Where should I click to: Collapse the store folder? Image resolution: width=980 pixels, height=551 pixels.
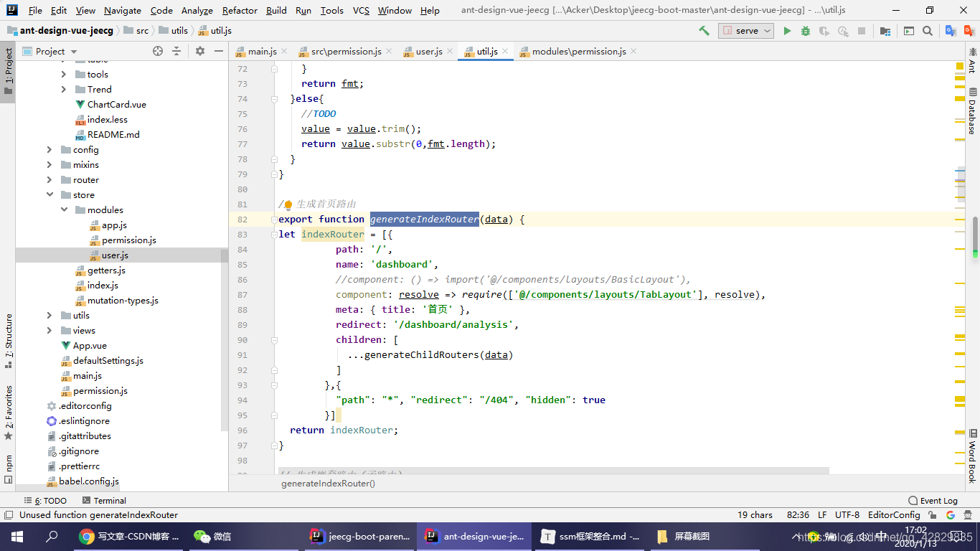pyautogui.click(x=50, y=194)
